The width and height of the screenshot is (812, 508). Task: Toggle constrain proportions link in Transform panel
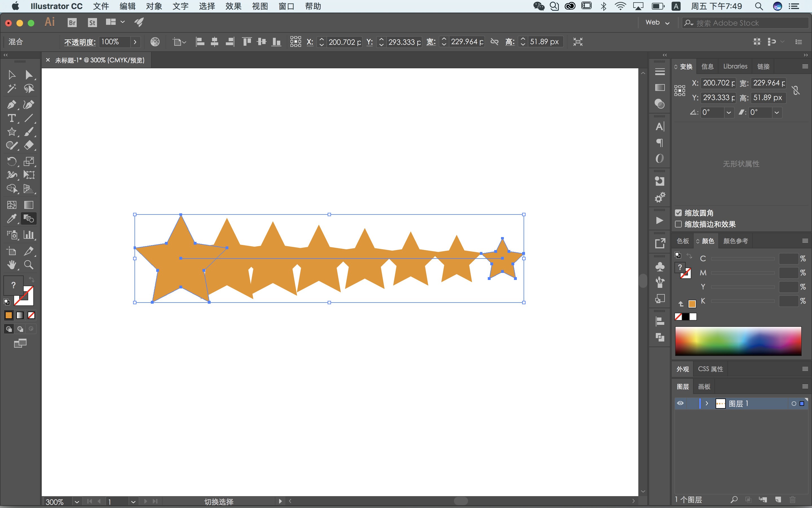pos(796,90)
